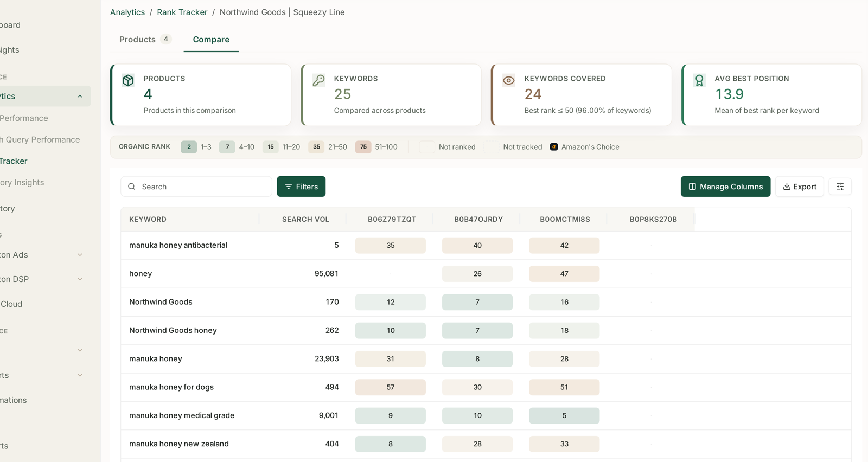The width and height of the screenshot is (868, 462).
Task: Focus the keyword Search field
Action: point(196,187)
